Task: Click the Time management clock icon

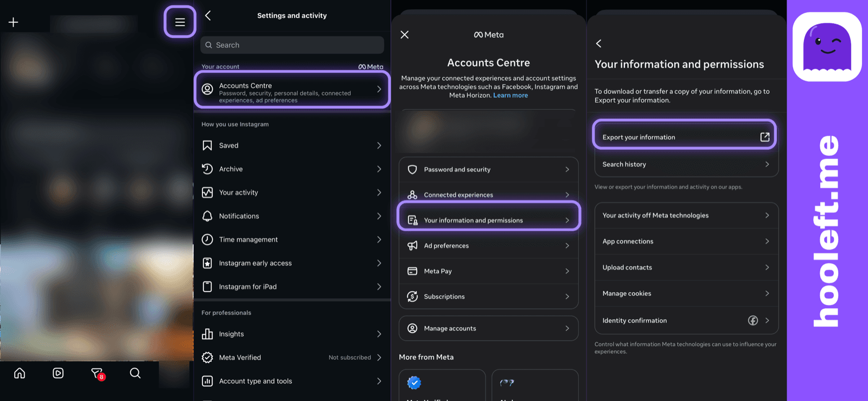Action: pyautogui.click(x=207, y=239)
